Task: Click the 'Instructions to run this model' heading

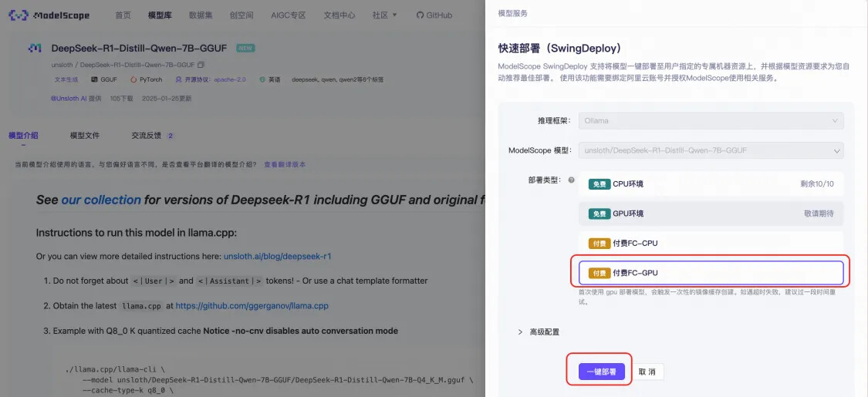Action: (136, 233)
